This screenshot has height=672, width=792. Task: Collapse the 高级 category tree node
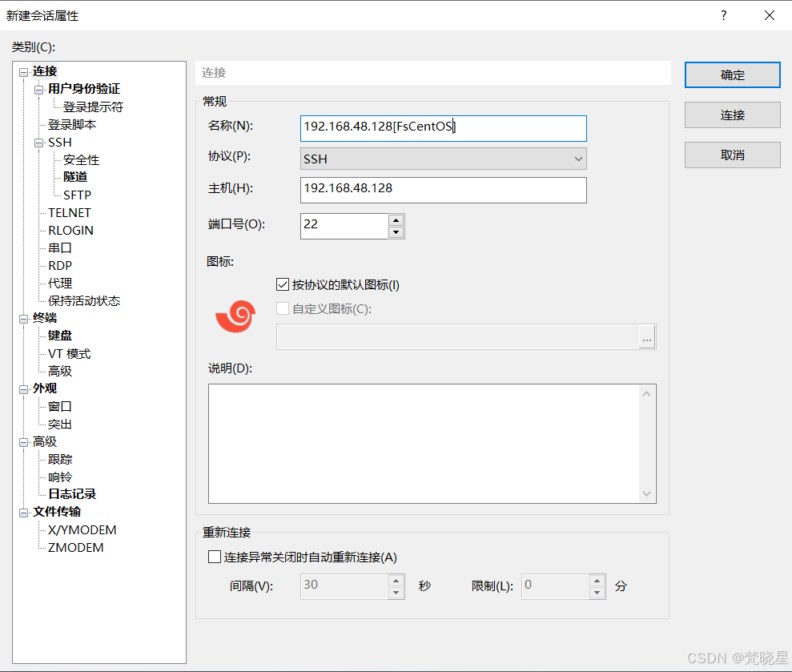tap(23, 443)
